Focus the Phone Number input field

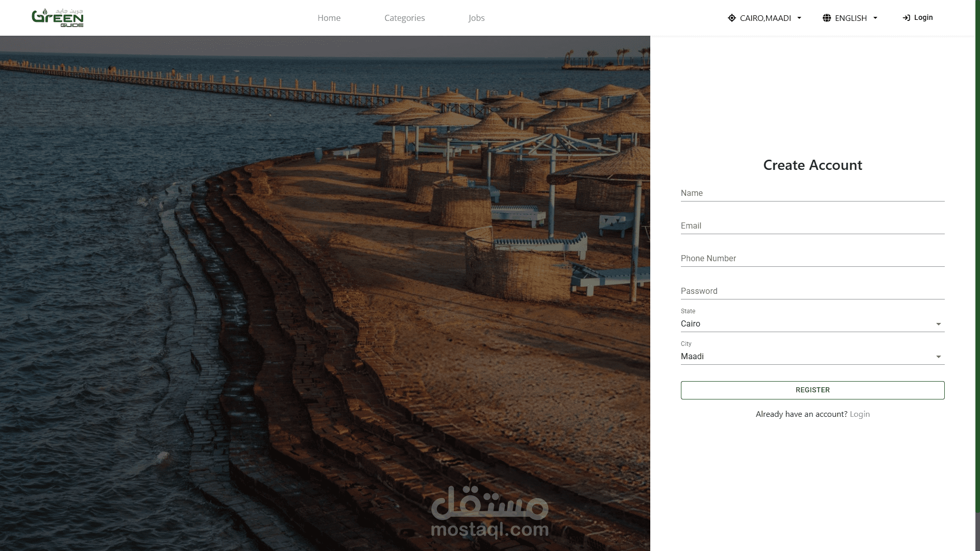[x=812, y=259]
